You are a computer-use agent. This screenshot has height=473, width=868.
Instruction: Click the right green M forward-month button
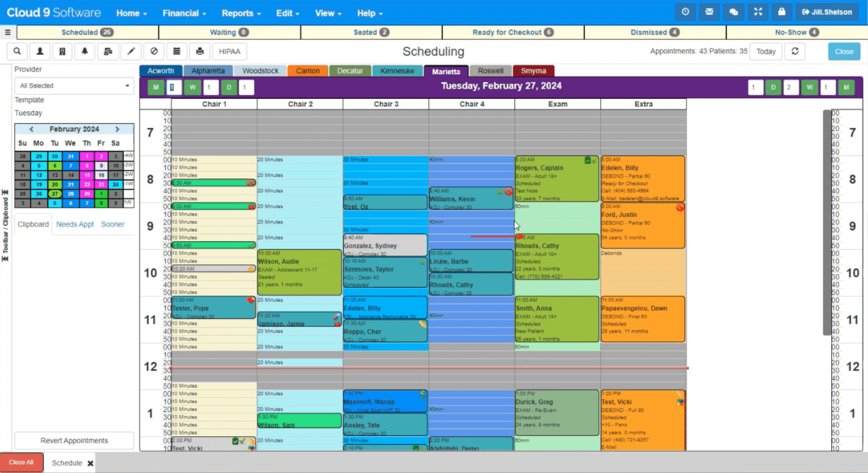pos(846,87)
